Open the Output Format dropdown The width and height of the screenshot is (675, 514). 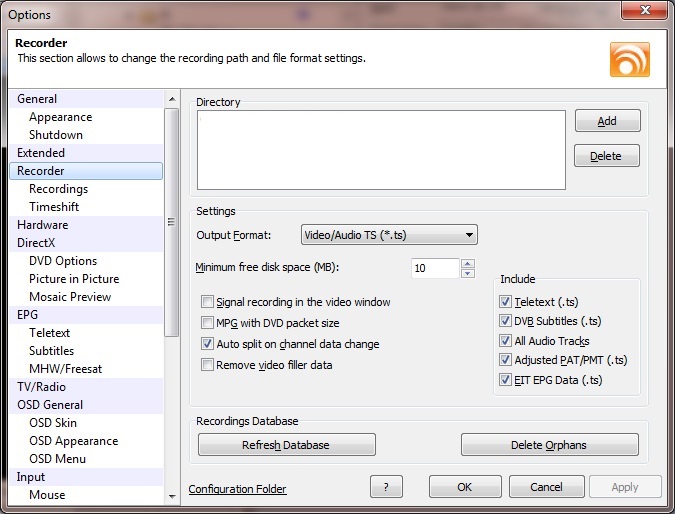click(389, 235)
